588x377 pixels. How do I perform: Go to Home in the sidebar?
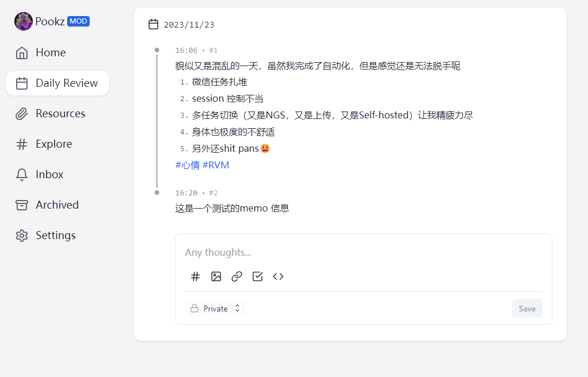pos(50,53)
